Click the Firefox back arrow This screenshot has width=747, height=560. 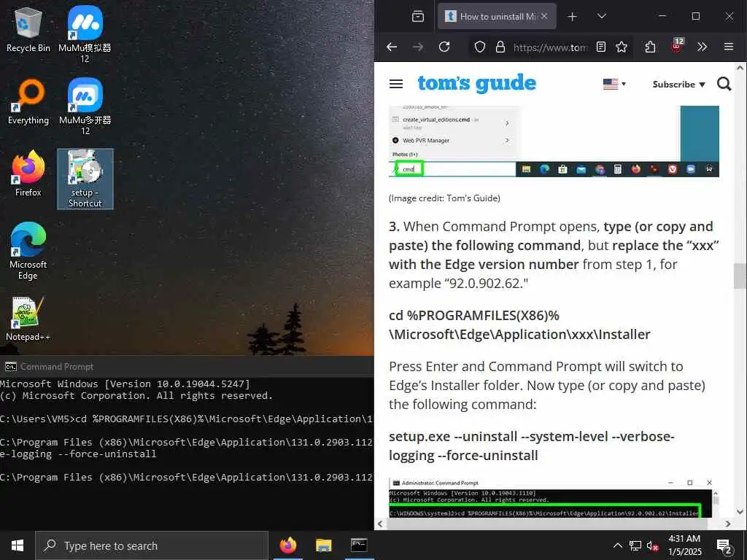392,47
